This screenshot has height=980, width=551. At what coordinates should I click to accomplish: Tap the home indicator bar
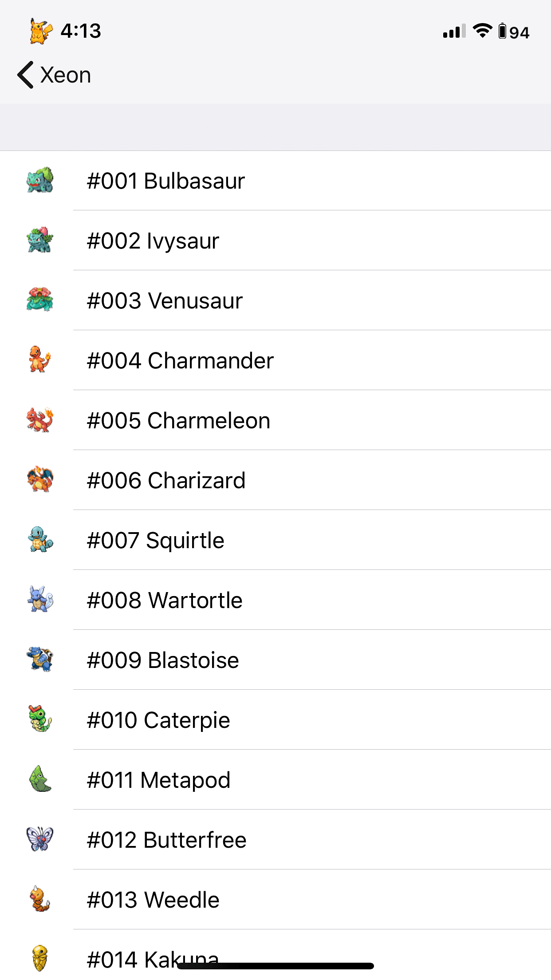click(x=275, y=966)
